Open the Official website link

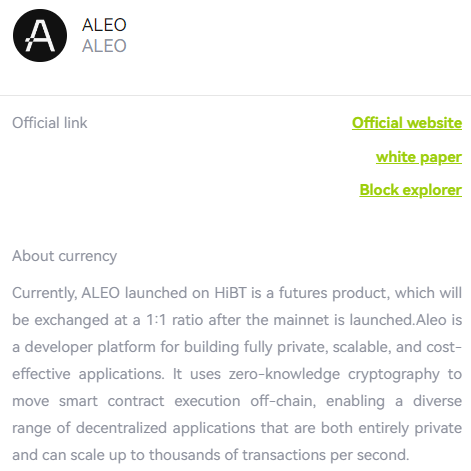click(x=407, y=123)
